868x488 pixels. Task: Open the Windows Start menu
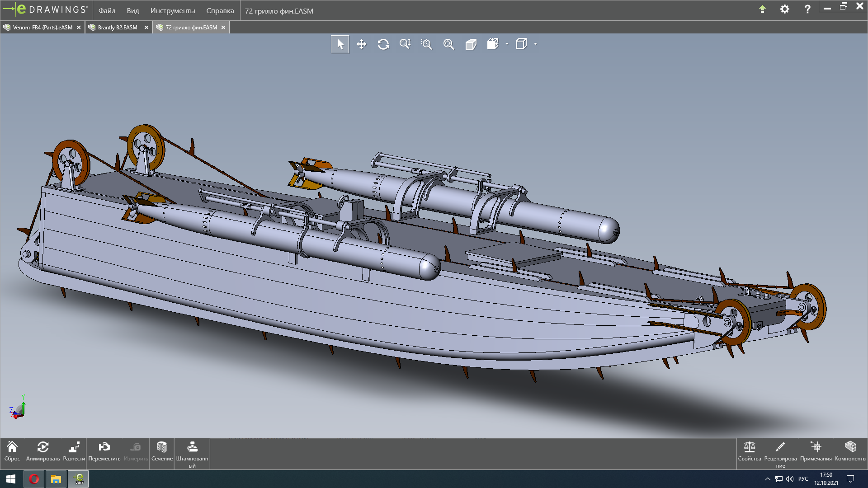[11, 479]
